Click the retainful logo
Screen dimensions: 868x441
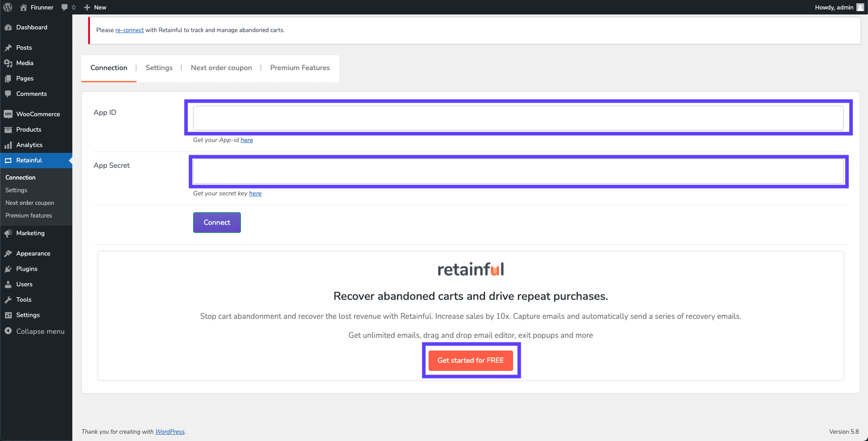(x=471, y=270)
